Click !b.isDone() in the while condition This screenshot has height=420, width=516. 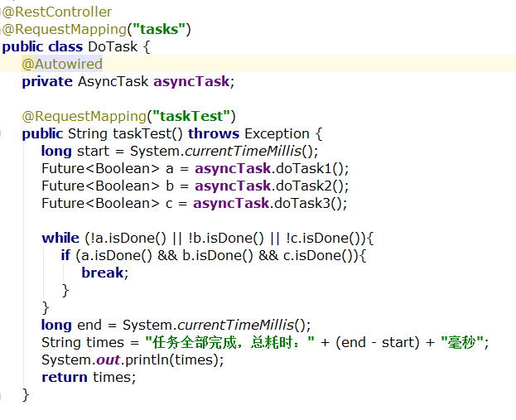pyautogui.click(x=226, y=238)
